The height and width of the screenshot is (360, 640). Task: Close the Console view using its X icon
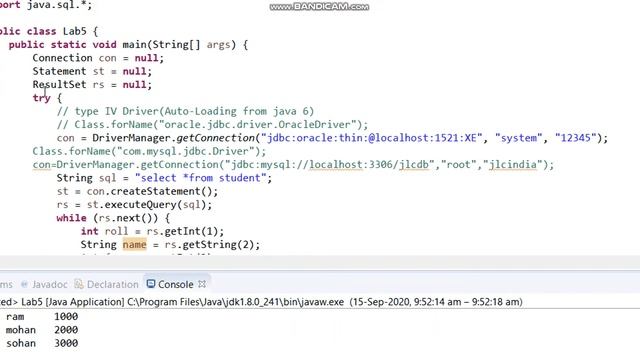tap(202, 284)
